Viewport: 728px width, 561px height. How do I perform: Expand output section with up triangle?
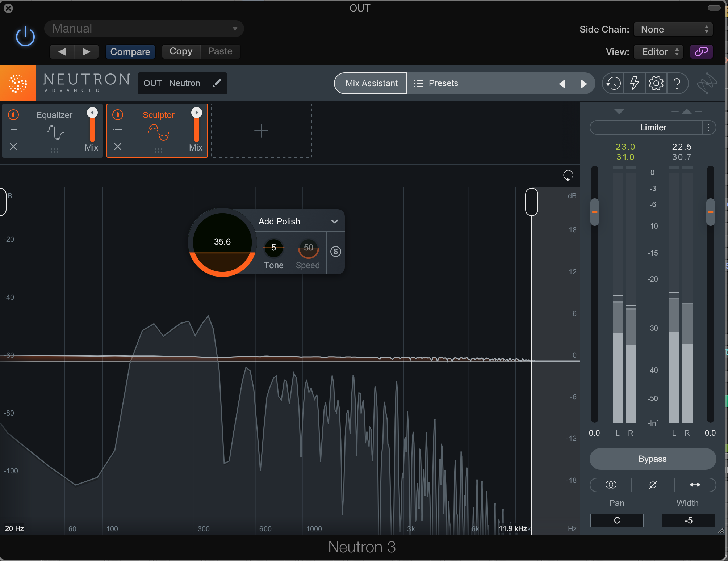click(686, 111)
